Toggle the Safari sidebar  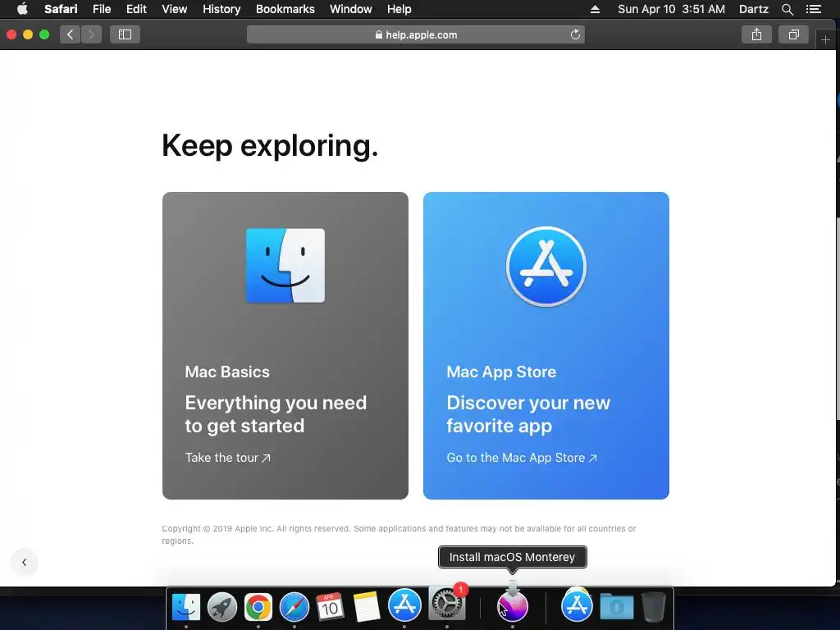point(125,34)
